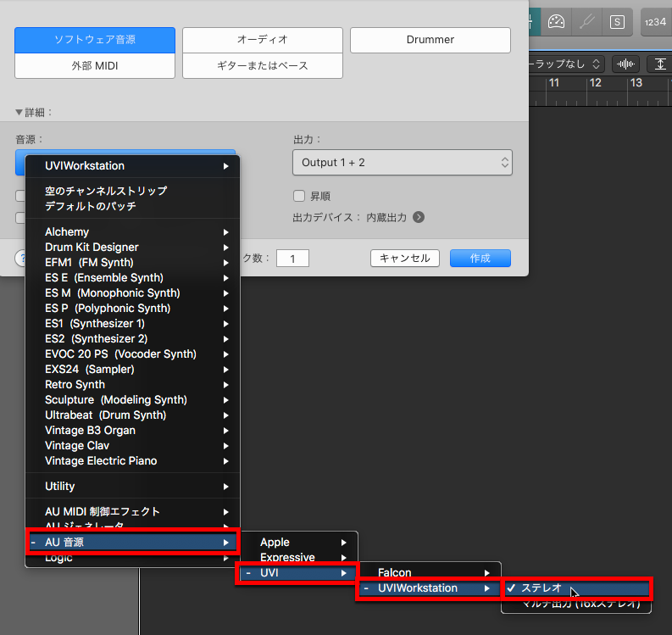Toggle the waveform zoom icon

[625, 64]
